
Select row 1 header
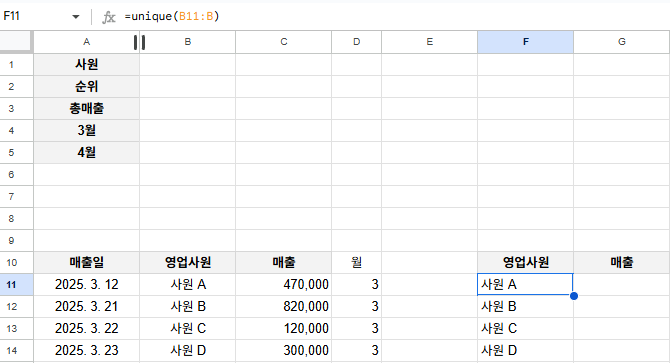pyautogui.click(x=16, y=64)
